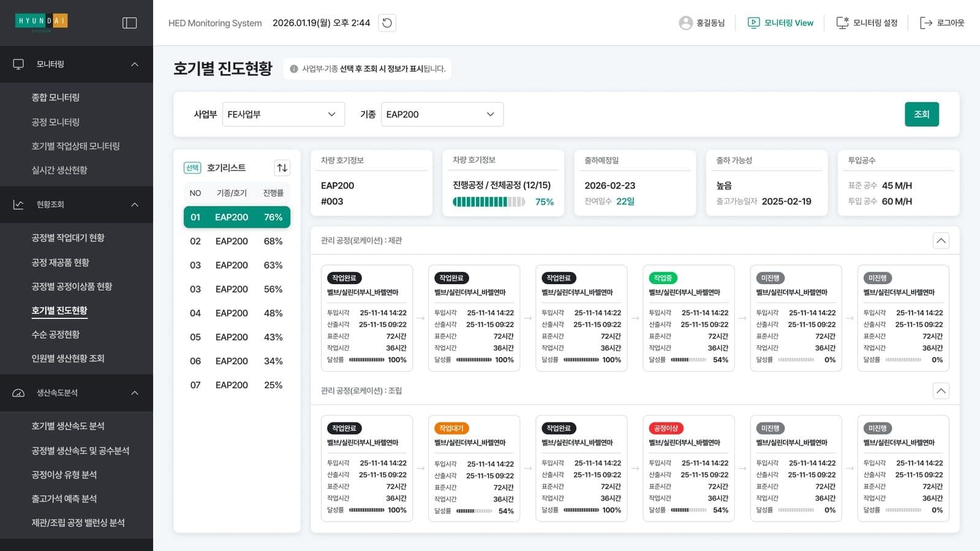
Task: Open the 사업부 dropdown showing FE사업부
Action: click(284, 114)
